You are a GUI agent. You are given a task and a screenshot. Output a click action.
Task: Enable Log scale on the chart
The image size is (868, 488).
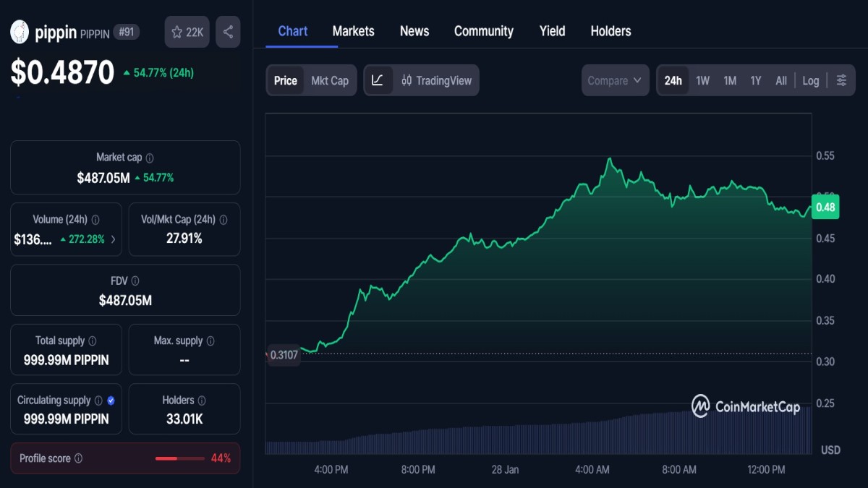pyautogui.click(x=810, y=80)
